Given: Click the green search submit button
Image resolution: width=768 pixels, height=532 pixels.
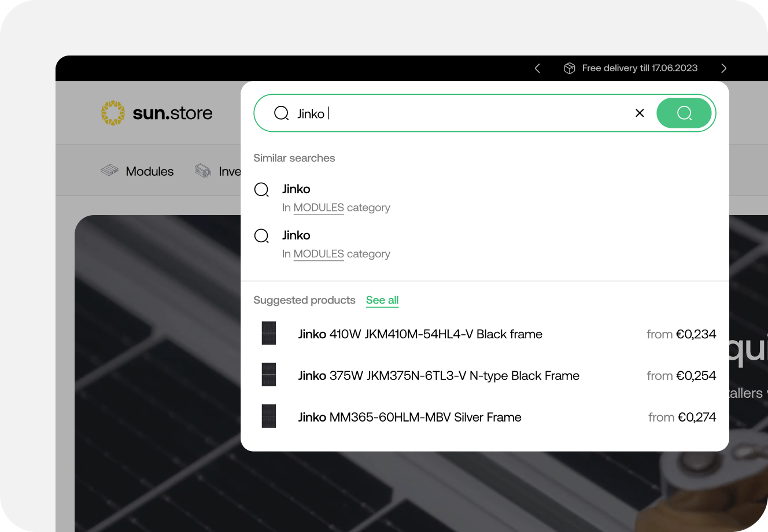Looking at the screenshot, I should 684,113.
